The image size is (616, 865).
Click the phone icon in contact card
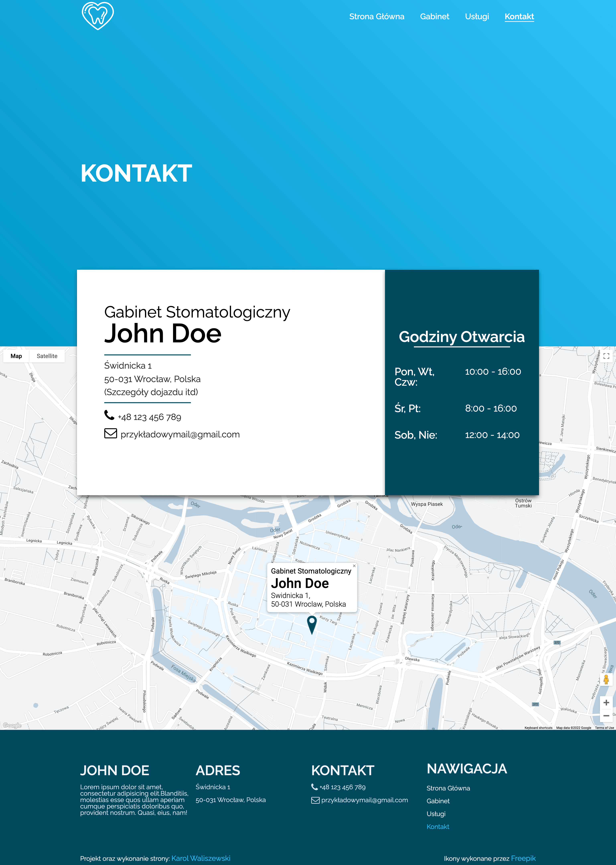click(109, 415)
